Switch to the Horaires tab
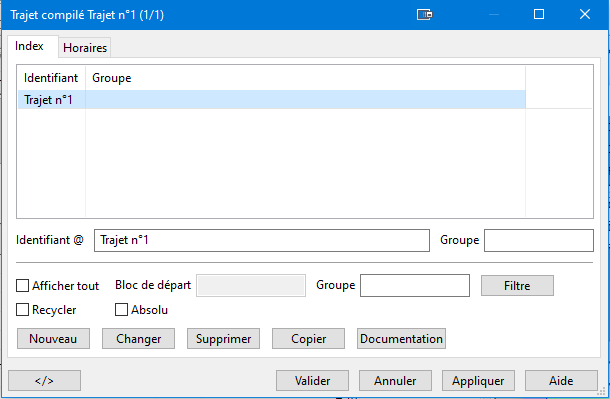Screen dimensions: 610x399 tap(85, 48)
